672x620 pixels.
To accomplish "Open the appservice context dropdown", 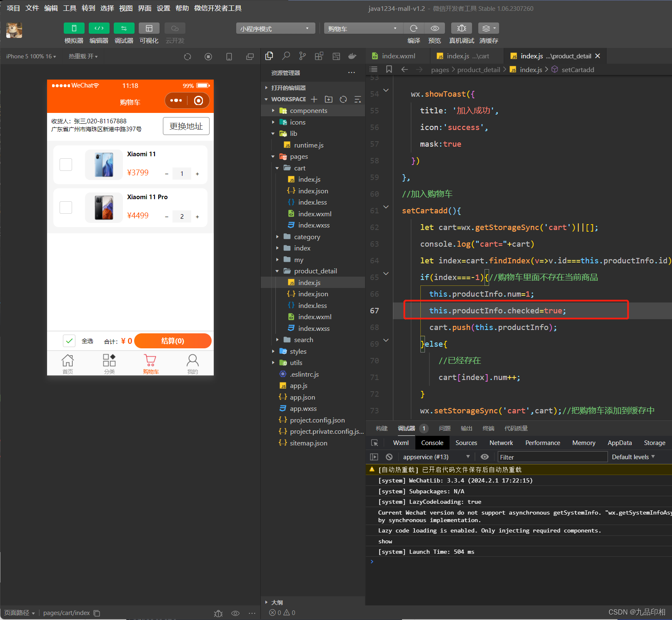I will coord(436,457).
